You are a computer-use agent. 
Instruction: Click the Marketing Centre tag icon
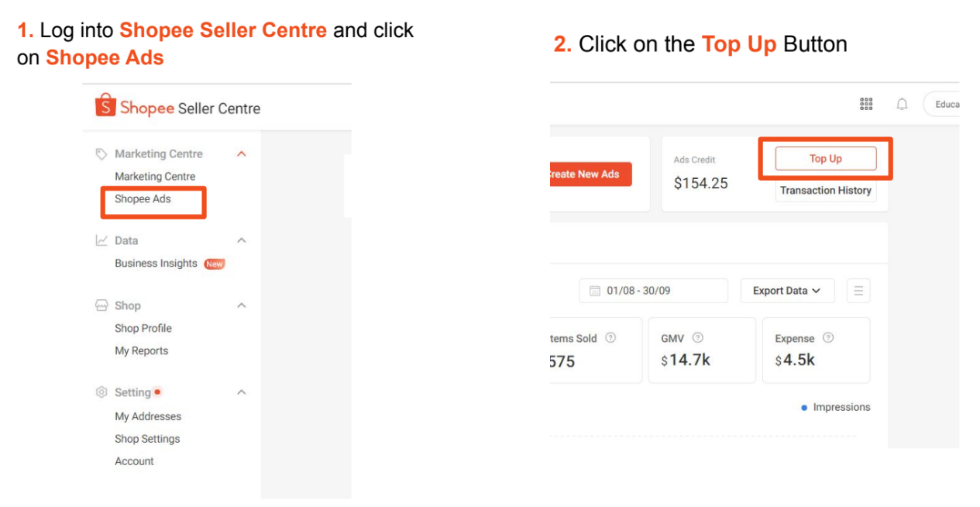tap(101, 153)
